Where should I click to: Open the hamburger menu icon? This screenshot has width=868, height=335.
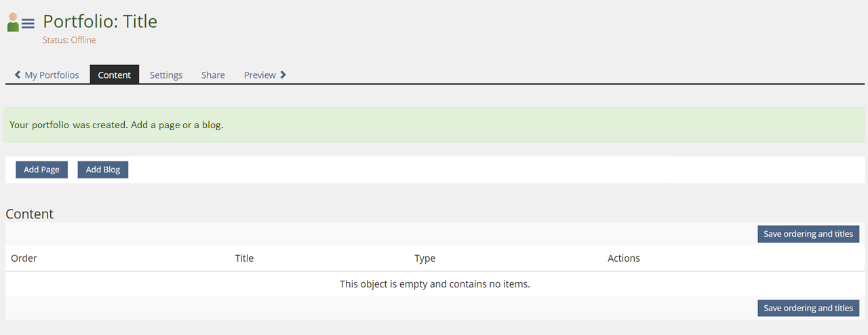[x=28, y=24]
